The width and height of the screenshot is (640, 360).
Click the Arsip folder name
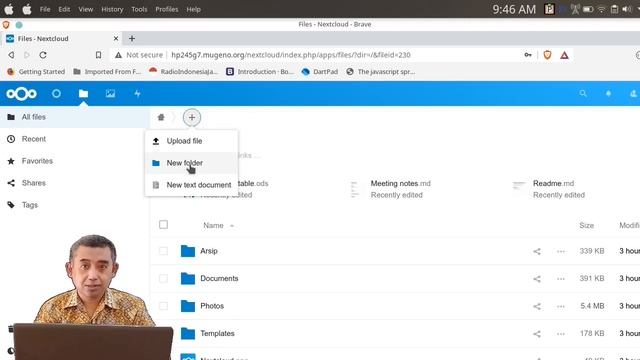pyautogui.click(x=209, y=251)
